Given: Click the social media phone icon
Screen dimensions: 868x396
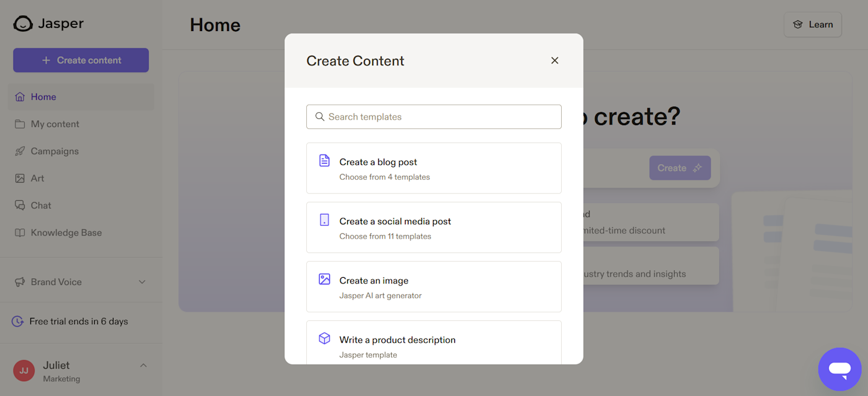Looking at the screenshot, I should pyautogui.click(x=324, y=220).
